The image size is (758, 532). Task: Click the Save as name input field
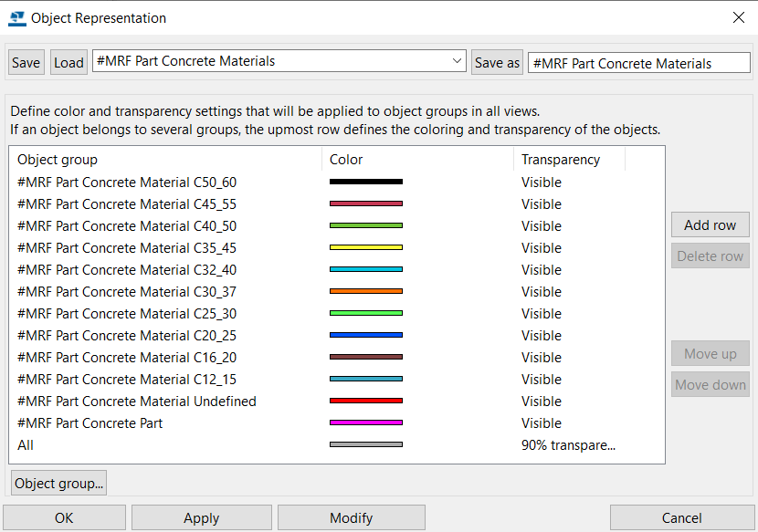click(x=638, y=63)
